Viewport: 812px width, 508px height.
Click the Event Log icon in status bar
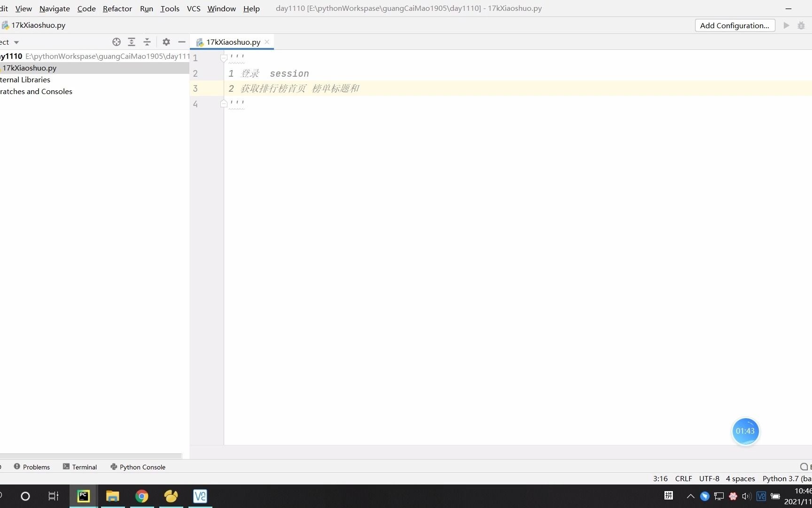click(x=804, y=467)
